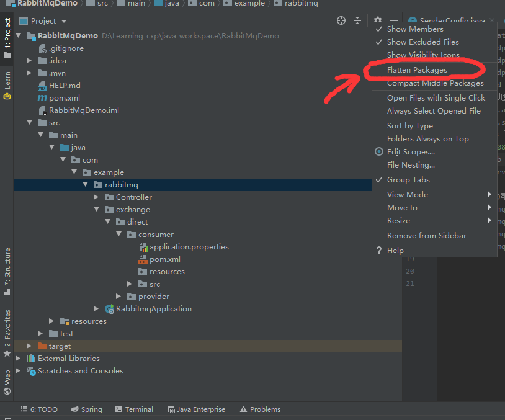The image size is (505, 420).
Task: Toggle Group Tabs option
Action: [x=434, y=180]
